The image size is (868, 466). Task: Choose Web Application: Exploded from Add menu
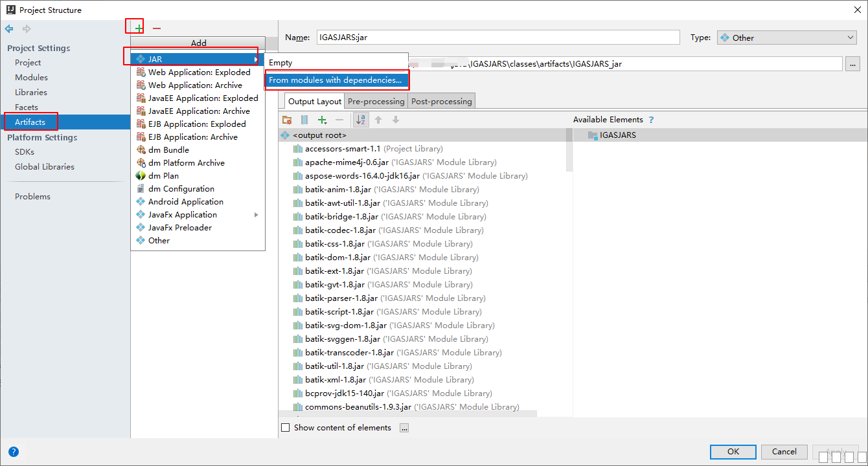199,72
